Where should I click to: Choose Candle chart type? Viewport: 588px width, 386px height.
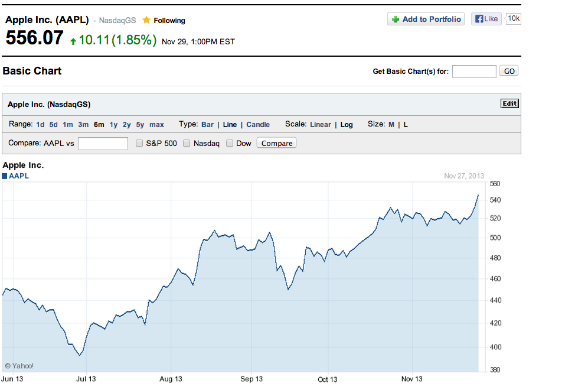pos(258,125)
